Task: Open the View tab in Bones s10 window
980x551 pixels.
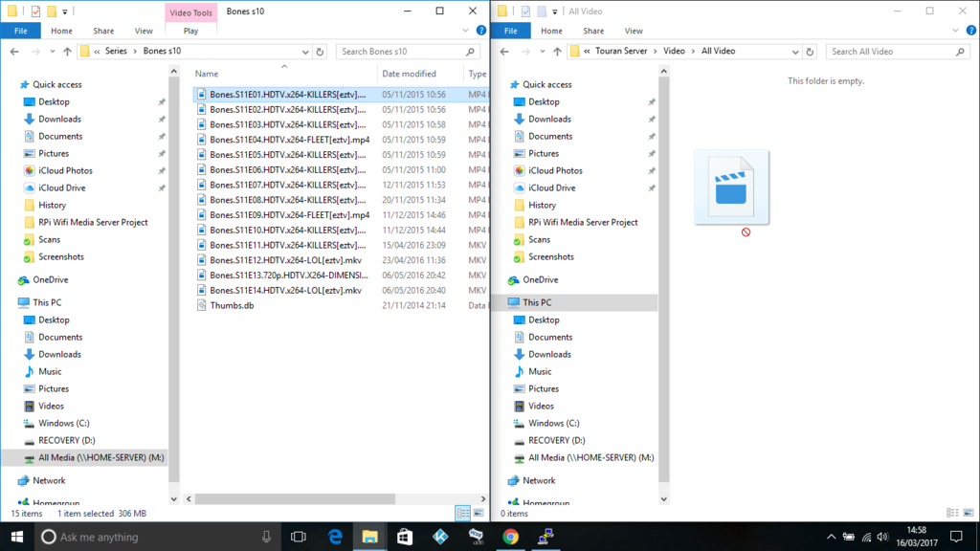Action: (x=144, y=31)
